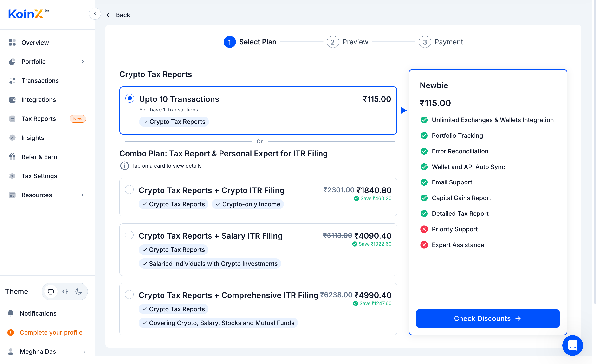The width and height of the screenshot is (596, 364).
Task: Click green check beside Error Reconciliation
Action: click(x=424, y=151)
